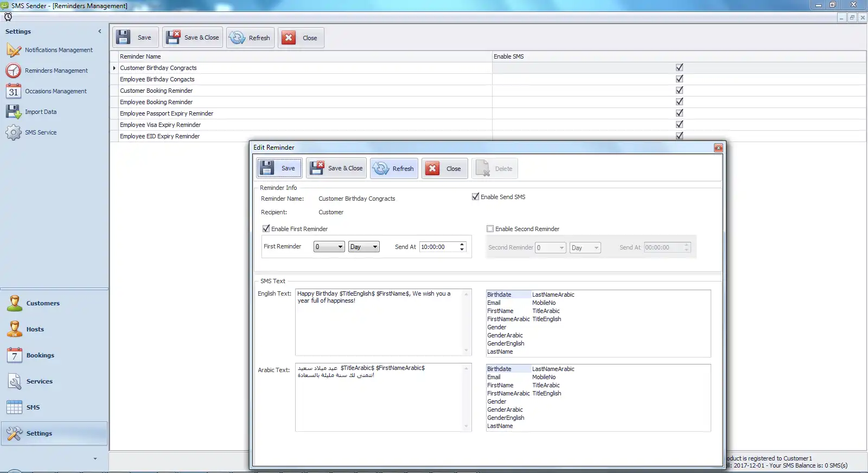Select MobileNo in the English placeholder list

coord(544,303)
